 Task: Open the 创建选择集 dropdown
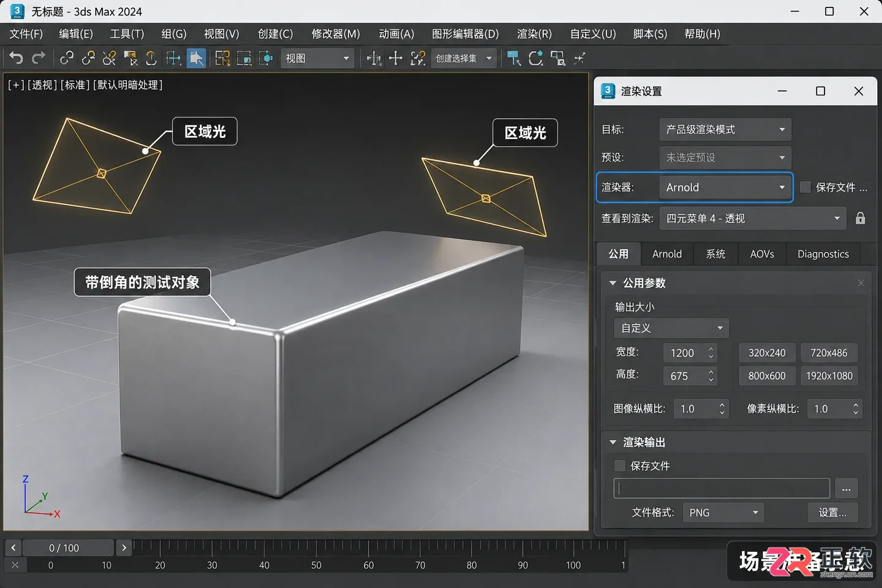click(464, 58)
